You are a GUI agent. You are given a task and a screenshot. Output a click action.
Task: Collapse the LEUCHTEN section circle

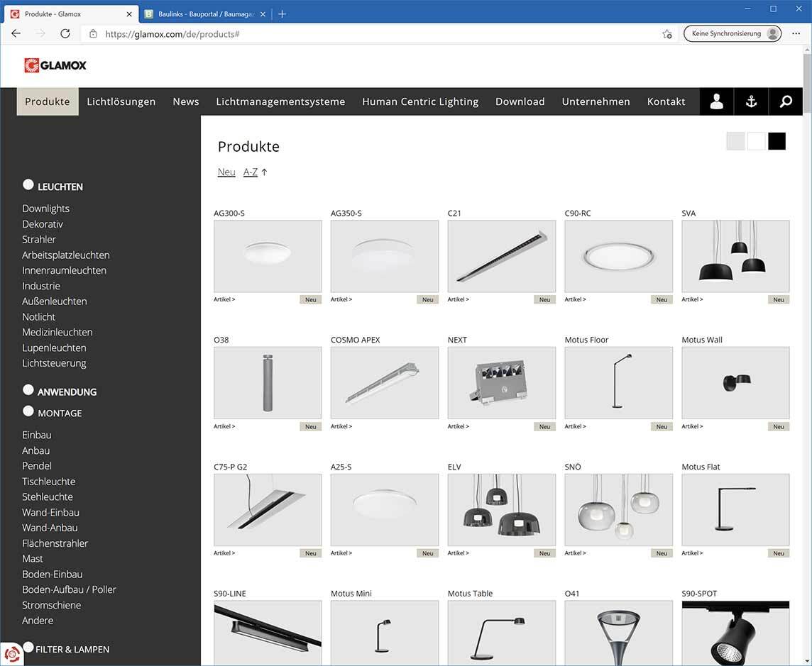pyautogui.click(x=28, y=184)
